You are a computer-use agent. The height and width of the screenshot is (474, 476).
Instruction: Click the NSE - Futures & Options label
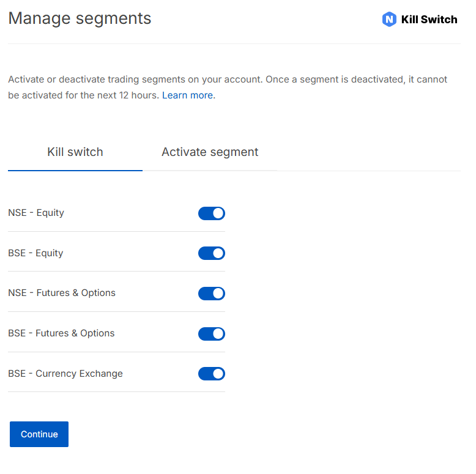pyautogui.click(x=62, y=293)
